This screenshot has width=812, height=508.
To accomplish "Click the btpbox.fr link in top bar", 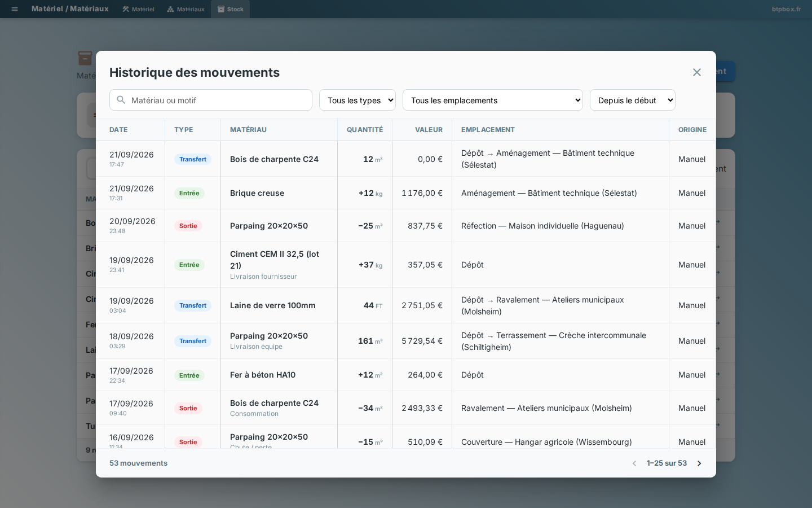I will (x=786, y=9).
